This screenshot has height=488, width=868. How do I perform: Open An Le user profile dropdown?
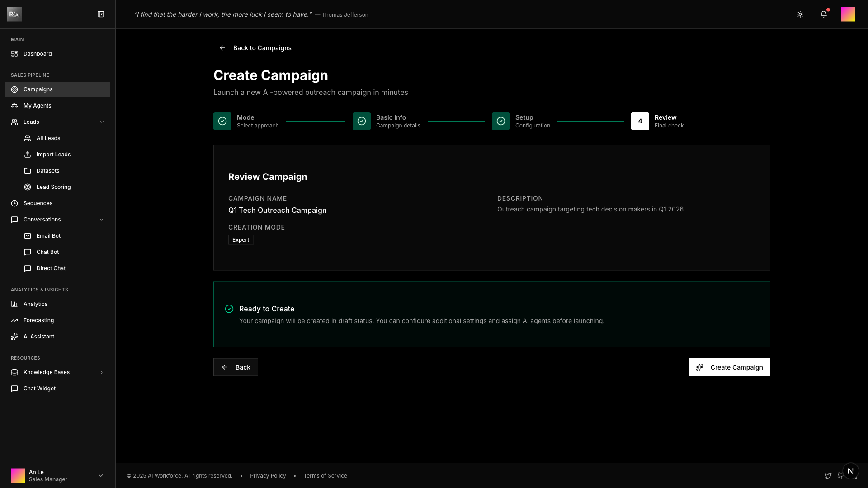point(101,475)
